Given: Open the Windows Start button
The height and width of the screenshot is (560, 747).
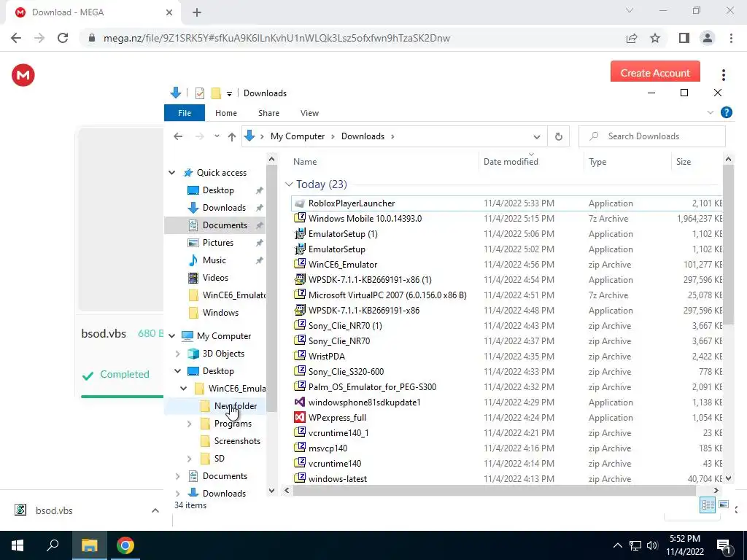Looking at the screenshot, I should (x=18, y=545).
